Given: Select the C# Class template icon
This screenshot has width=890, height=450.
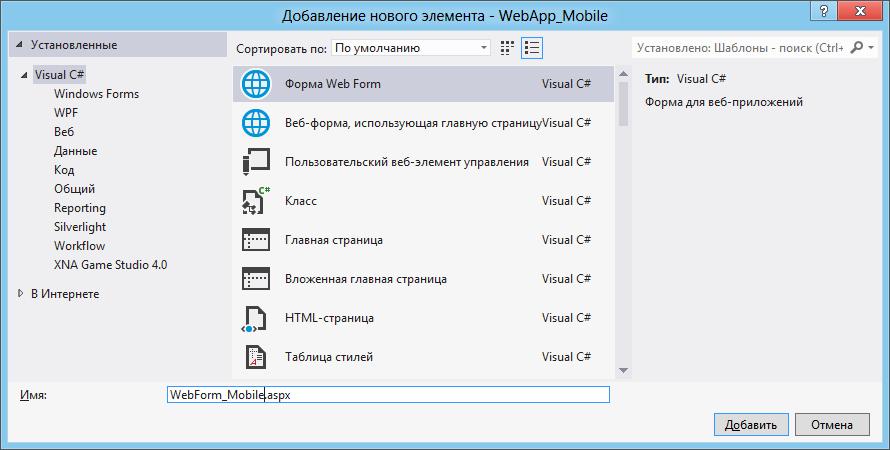Looking at the screenshot, I should pyautogui.click(x=257, y=201).
